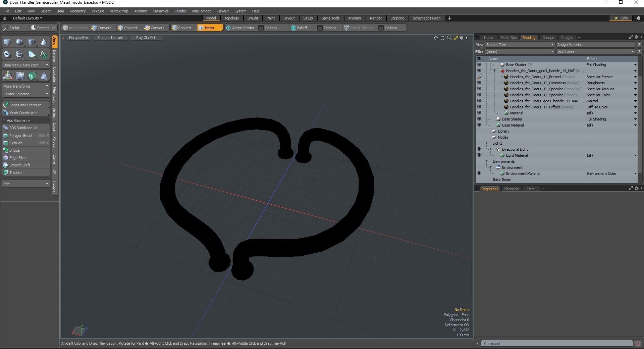Toggle visibility of Handles_for_Doors_14_Diffuse layer
Image resolution: width=644 pixels, height=349 pixels.
tap(479, 107)
